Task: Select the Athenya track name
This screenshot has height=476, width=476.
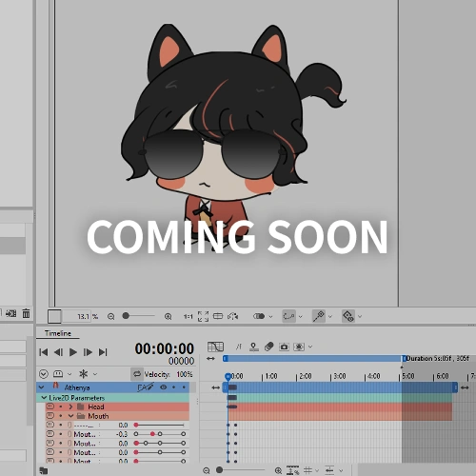Action: click(77, 387)
